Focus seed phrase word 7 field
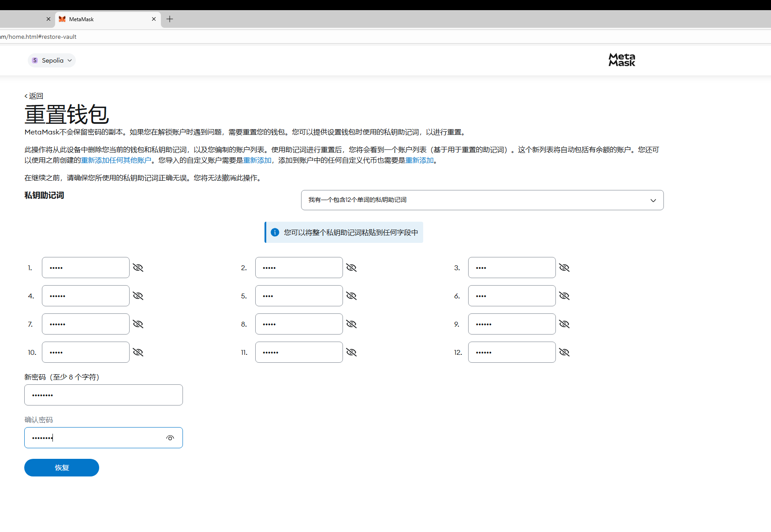Screen dimensions: 771x532 point(86,324)
